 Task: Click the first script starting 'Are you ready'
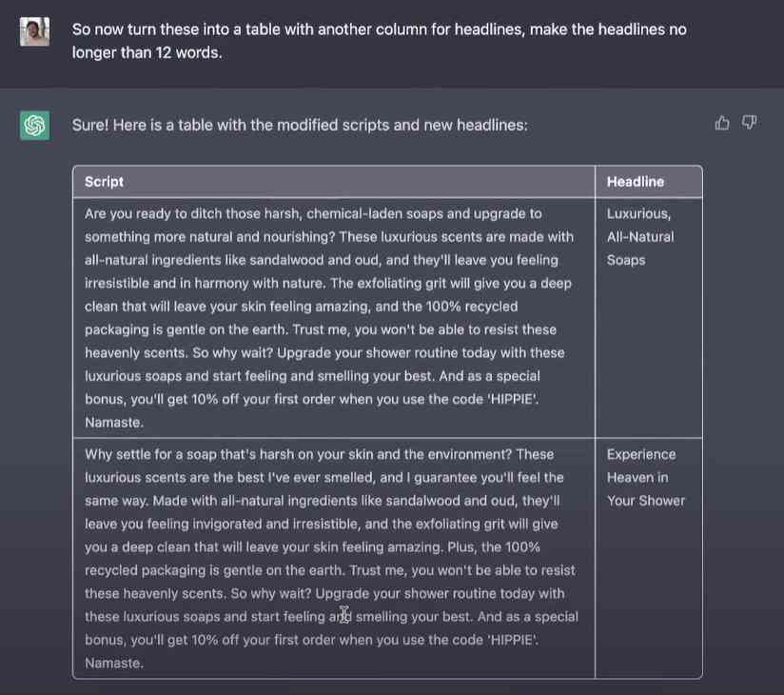334,318
